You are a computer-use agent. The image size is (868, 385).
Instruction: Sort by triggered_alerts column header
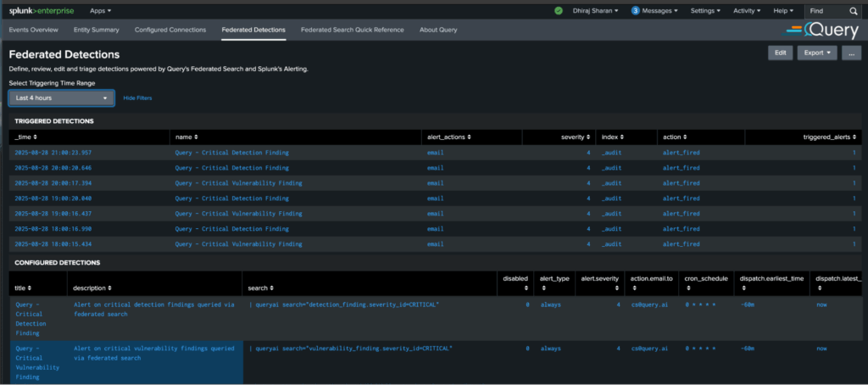pyautogui.click(x=830, y=137)
